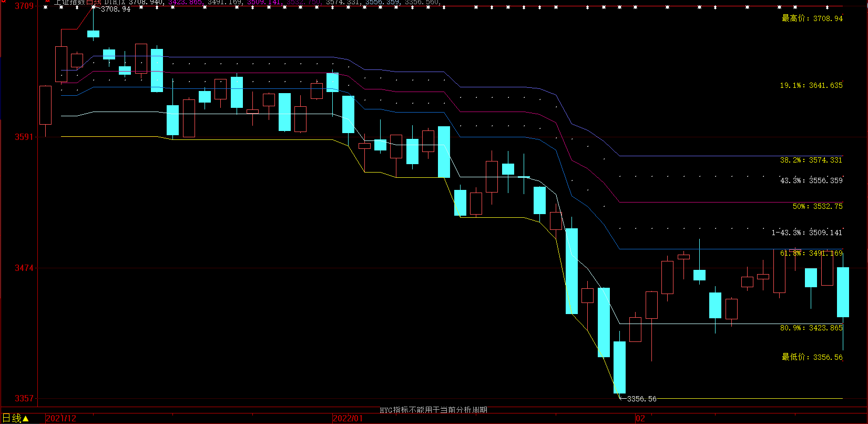868x424 pixels.
Task: Click the 3591 price axis label
Action: (24, 137)
